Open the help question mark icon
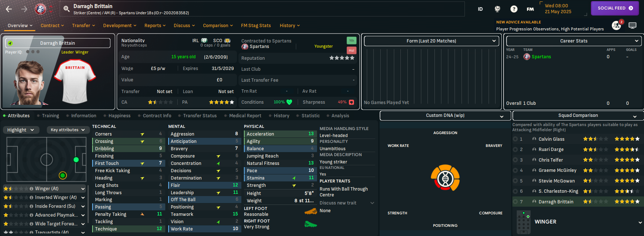Viewport: 644px width, 236px height. click(514, 9)
